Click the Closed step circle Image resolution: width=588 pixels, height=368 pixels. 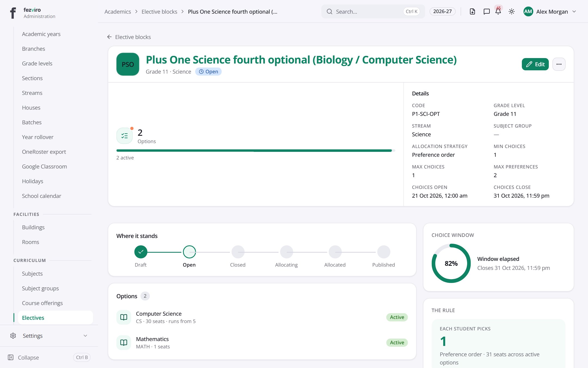[238, 252]
